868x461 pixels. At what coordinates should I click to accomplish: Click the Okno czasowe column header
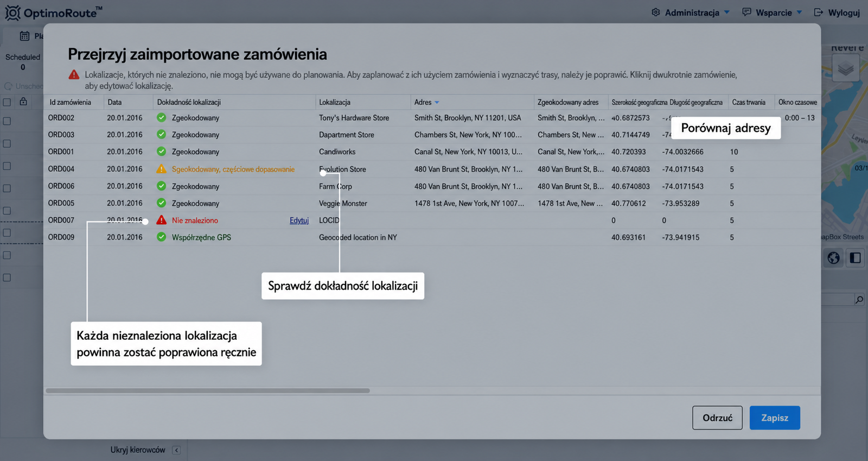coord(797,102)
